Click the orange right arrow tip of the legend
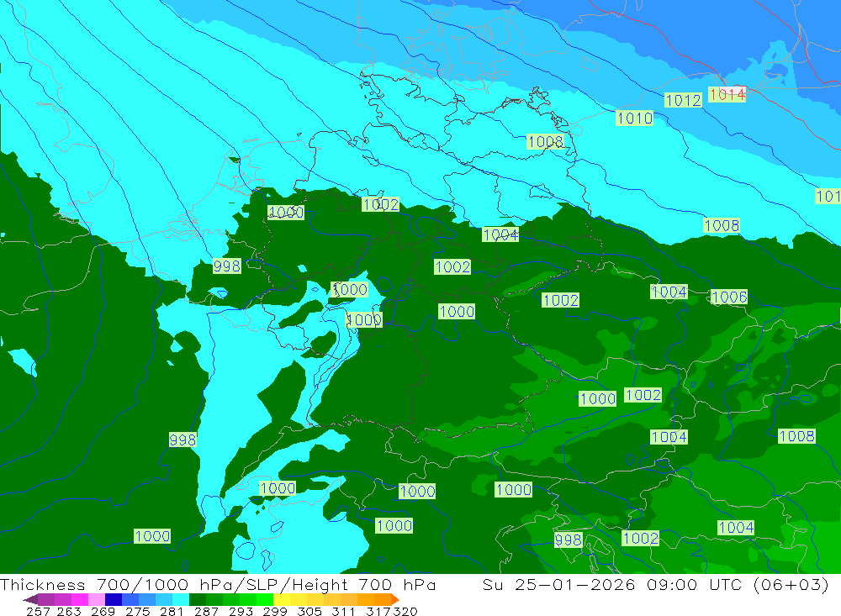This screenshot has width=841, height=616. tap(396, 599)
